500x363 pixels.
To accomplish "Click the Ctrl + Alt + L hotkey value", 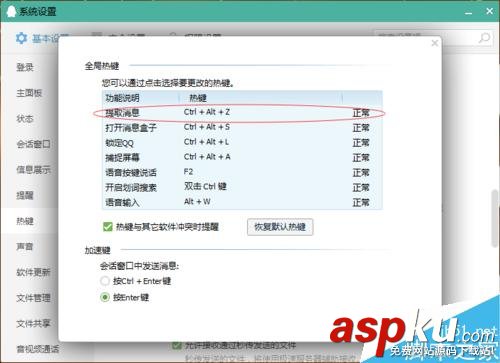I will pyautogui.click(x=206, y=142).
